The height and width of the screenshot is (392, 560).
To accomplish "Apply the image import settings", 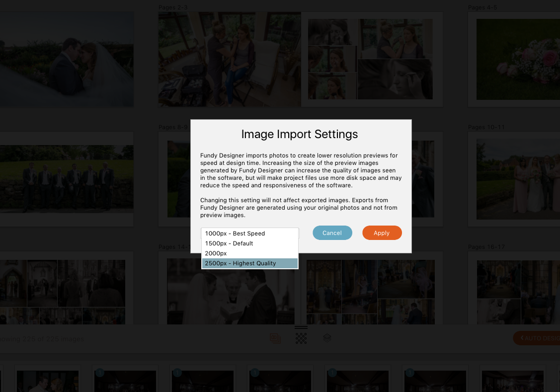I will 382,233.
